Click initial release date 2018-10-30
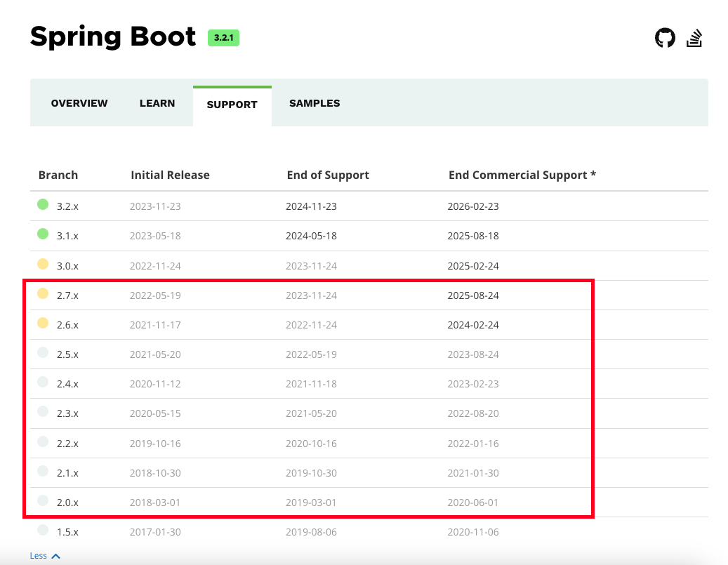 (x=155, y=473)
